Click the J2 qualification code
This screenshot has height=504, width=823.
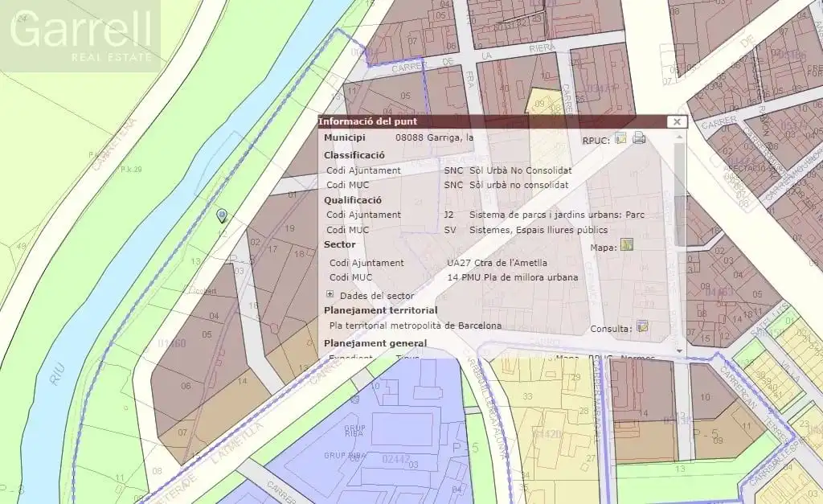[x=448, y=215]
